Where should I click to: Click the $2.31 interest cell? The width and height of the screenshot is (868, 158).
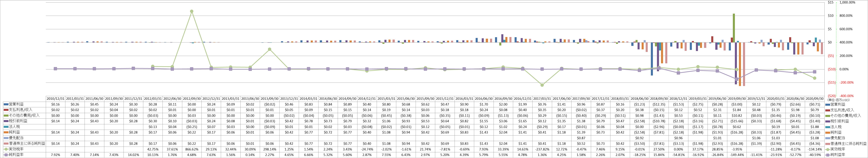click(x=717, y=110)
